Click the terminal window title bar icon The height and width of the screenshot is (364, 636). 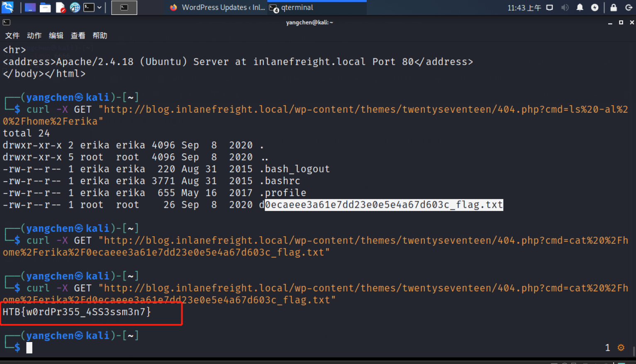tap(6, 22)
